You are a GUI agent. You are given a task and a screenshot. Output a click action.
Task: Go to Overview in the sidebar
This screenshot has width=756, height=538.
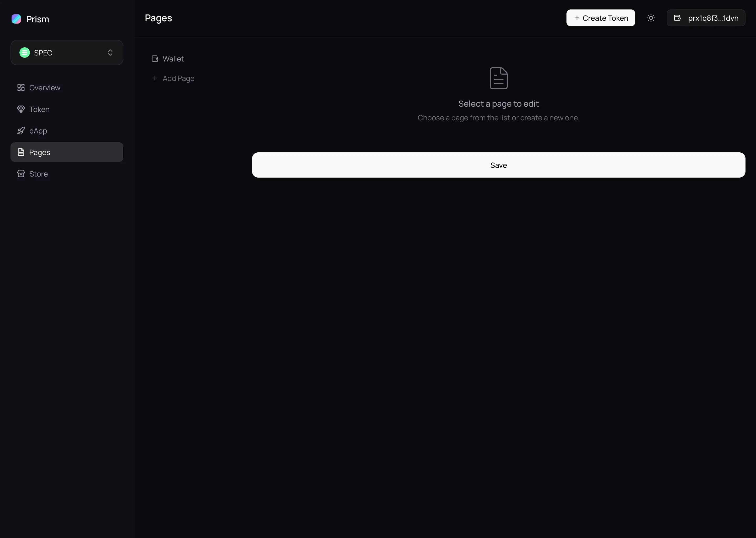click(x=67, y=88)
